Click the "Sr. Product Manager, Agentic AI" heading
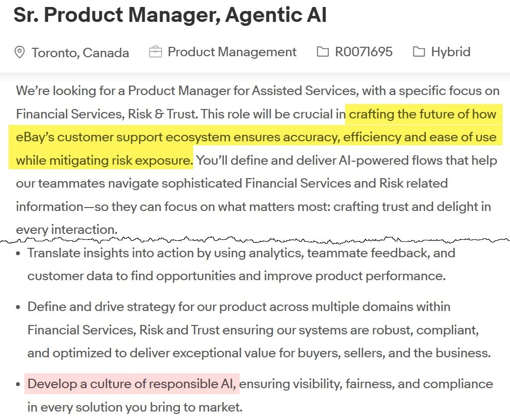510x420 pixels. pos(170,15)
